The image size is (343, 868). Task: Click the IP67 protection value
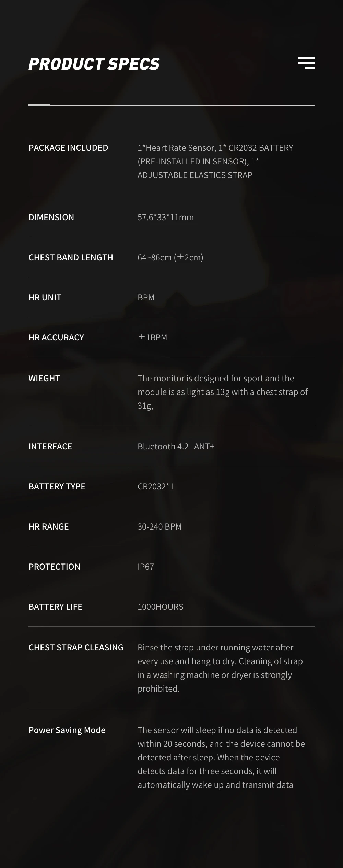click(x=146, y=567)
